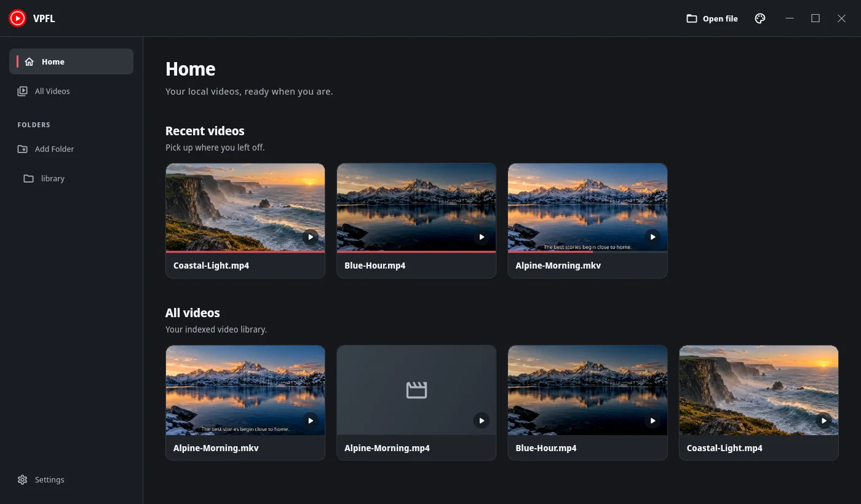This screenshot has width=861, height=504.
Task: Click the 'All videos' section heading
Action: point(192,313)
